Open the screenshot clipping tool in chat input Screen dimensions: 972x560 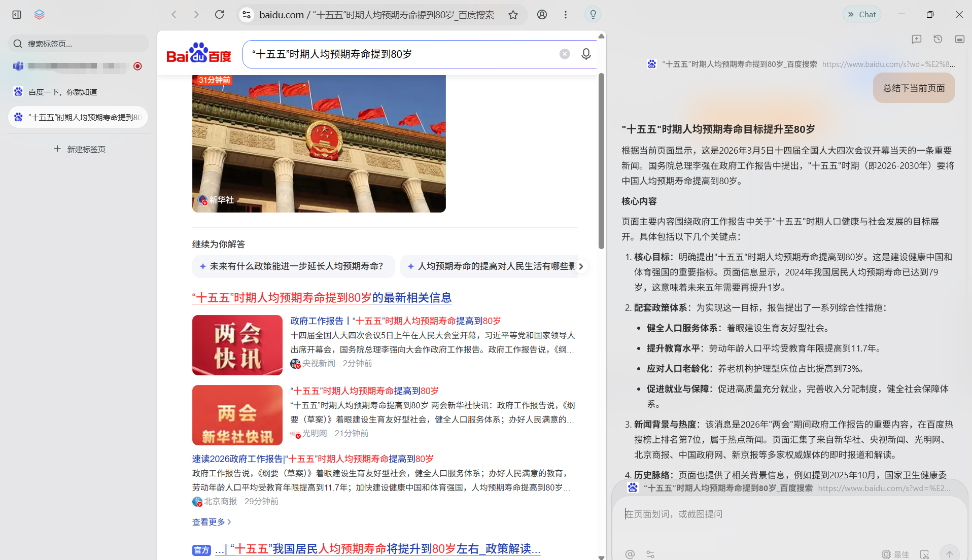(x=926, y=554)
